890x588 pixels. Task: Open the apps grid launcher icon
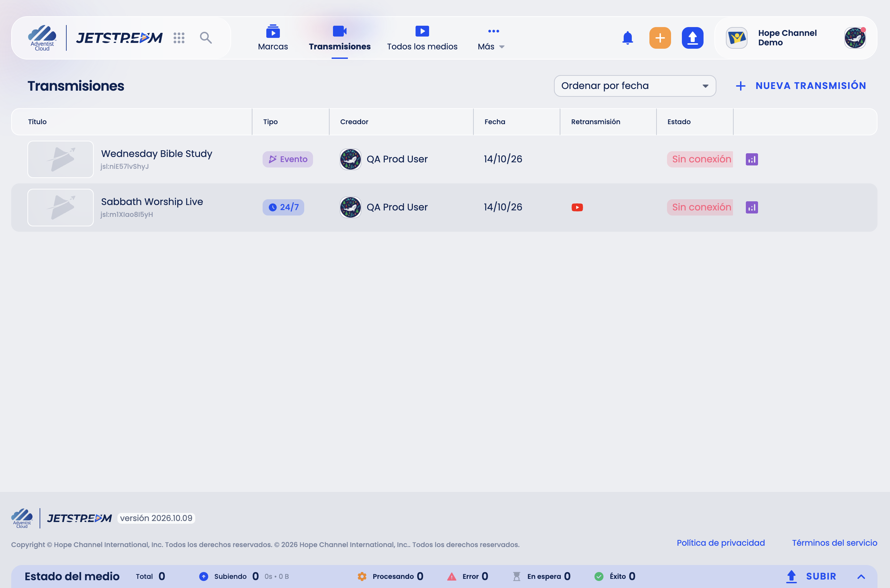tap(179, 38)
